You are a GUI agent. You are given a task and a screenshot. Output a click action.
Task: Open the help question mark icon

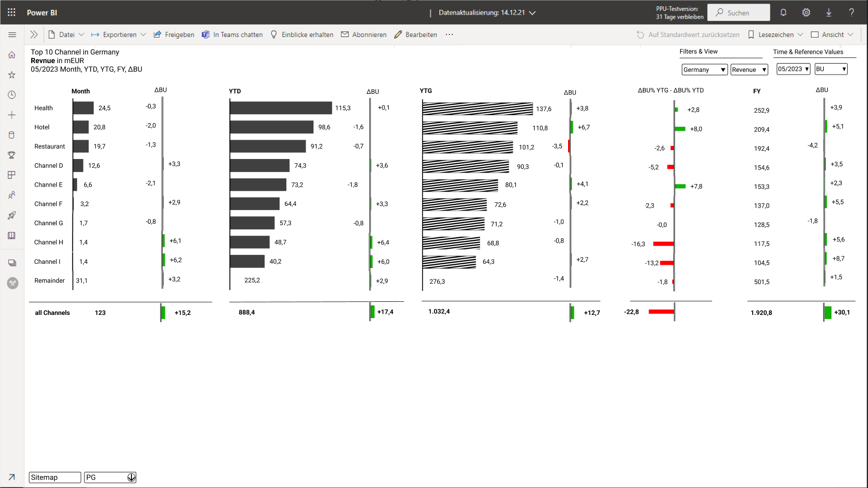pyautogui.click(x=851, y=13)
